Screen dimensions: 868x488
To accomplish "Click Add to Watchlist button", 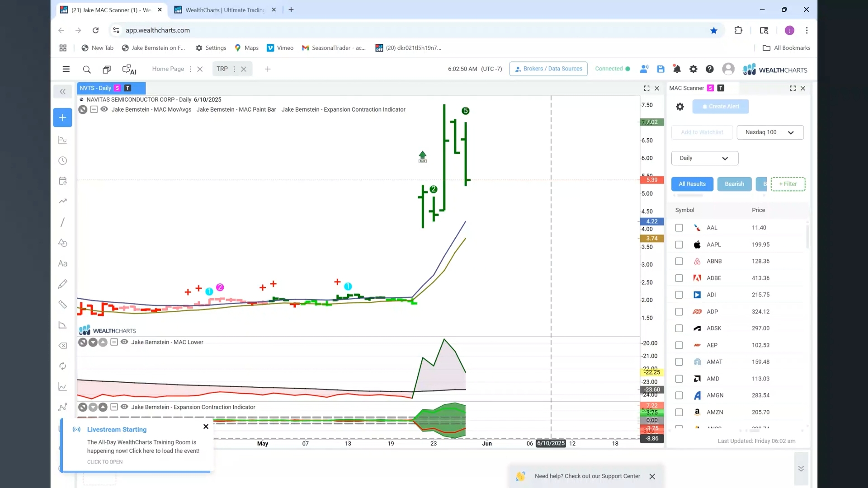I will pyautogui.click(x=702, y=132).
